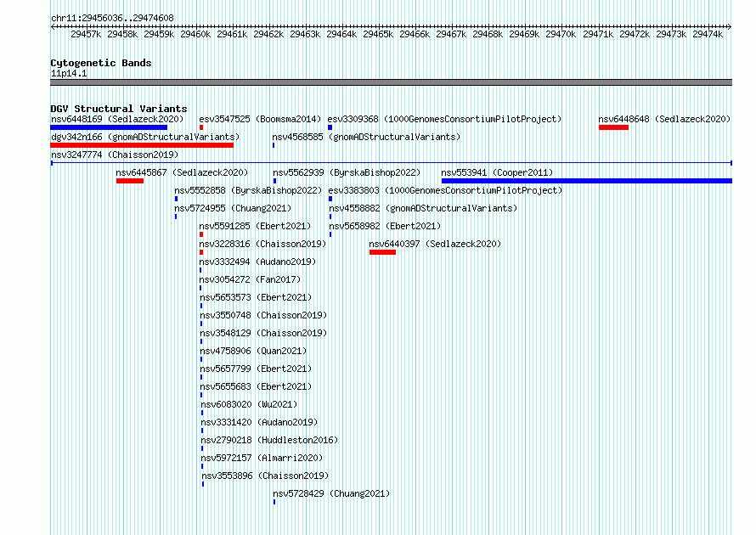
Task: Open nsv4568585 (gnomADStructuralVariants) entry
Action: tap(366, 137)
